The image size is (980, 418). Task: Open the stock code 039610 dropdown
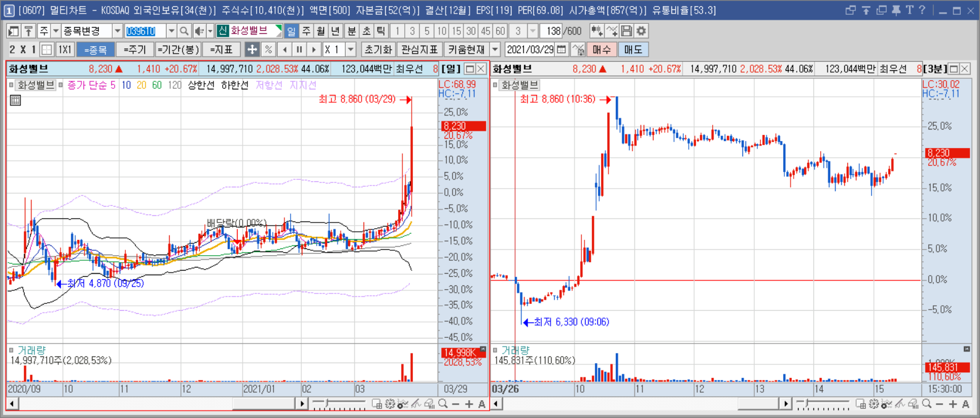click(x=172, y=31)
